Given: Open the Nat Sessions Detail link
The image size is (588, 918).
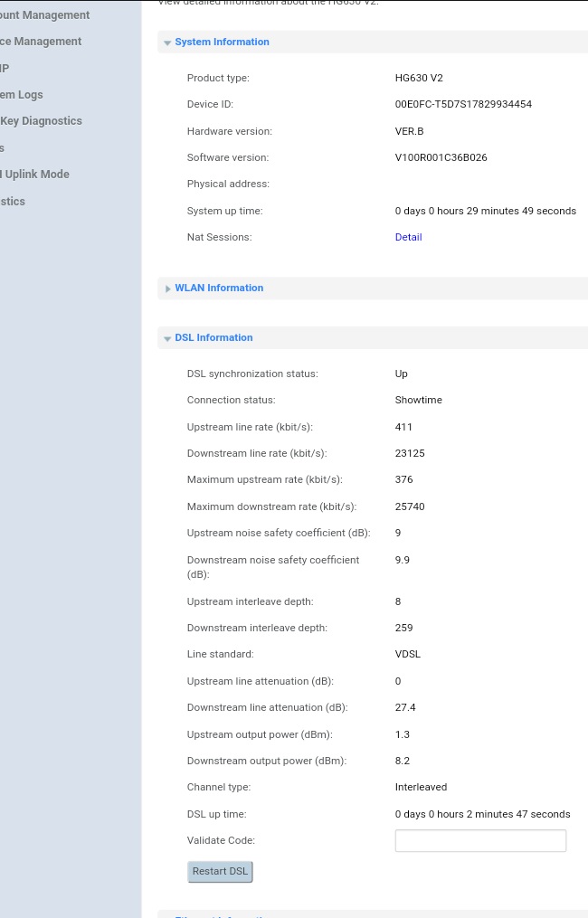Looking at the screenshot, I should (408, 237).
